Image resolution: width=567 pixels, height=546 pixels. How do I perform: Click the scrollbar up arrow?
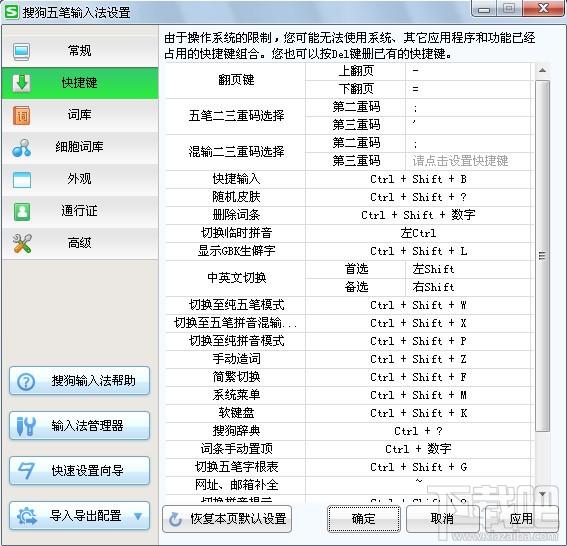[542, 70]
